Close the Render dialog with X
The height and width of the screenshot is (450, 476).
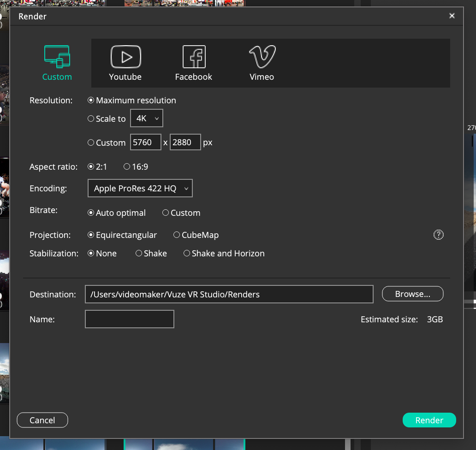point(452,16)
